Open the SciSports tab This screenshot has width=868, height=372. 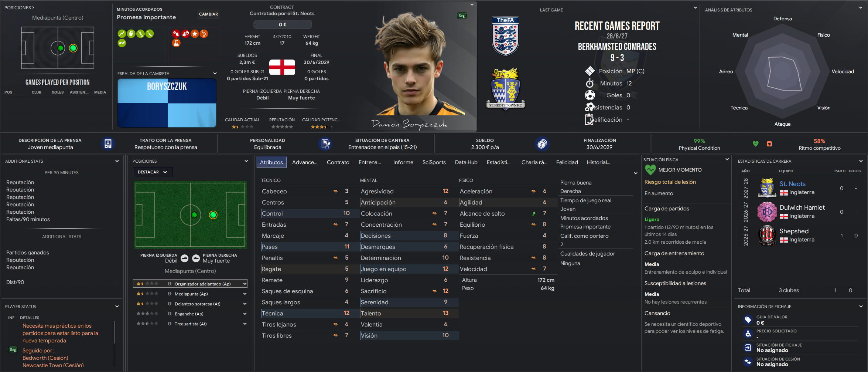click(434, 162)
